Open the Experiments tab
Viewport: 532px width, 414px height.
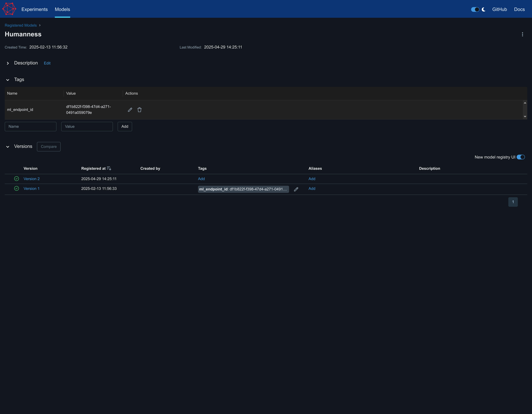coord(35,9)
